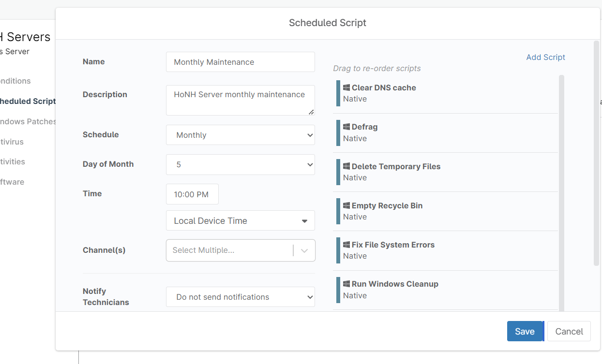Click the Add Script link
Screen dimensions: 602x364
(545, 57)
